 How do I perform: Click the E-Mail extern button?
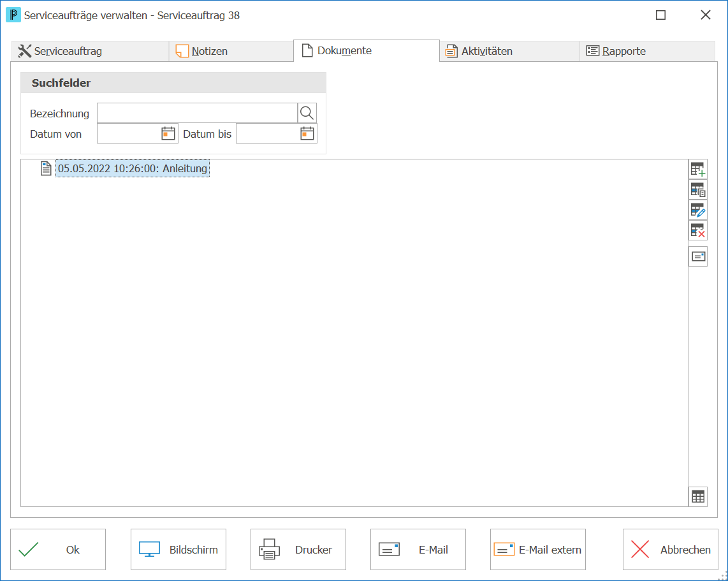[x=537, y=549]
